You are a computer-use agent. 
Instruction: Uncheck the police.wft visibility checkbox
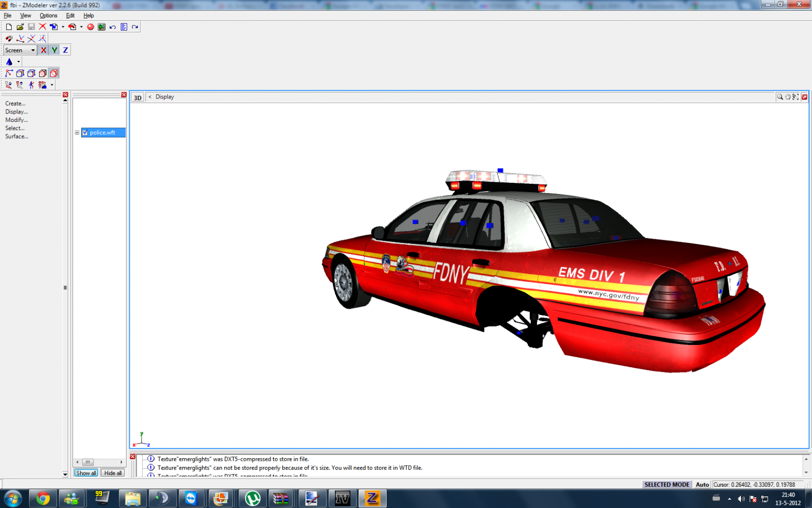[x=85, y=133]
